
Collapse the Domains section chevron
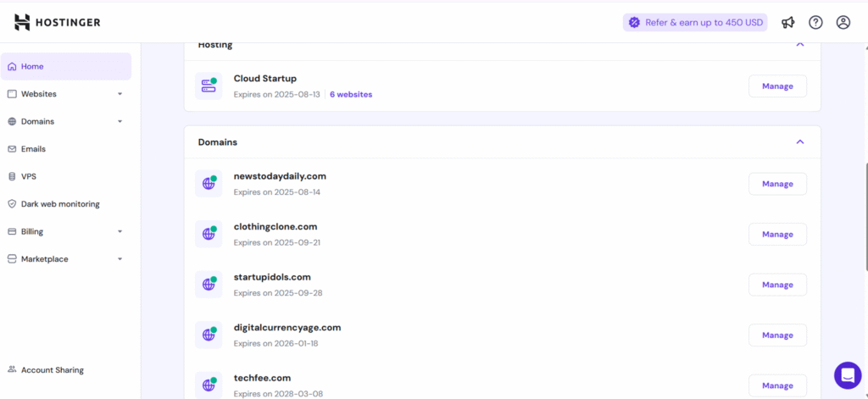(800, 141)
